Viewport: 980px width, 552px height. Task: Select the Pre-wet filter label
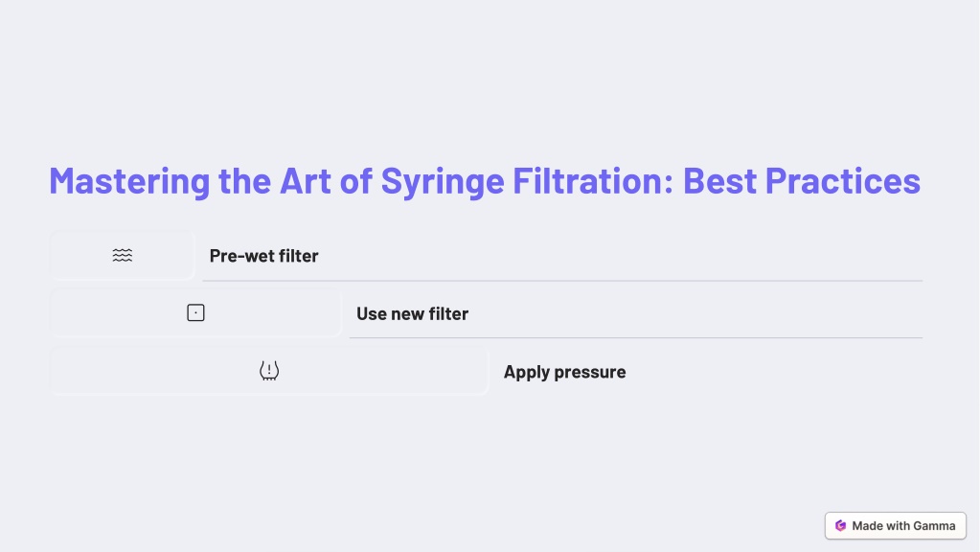coord(263,256)
